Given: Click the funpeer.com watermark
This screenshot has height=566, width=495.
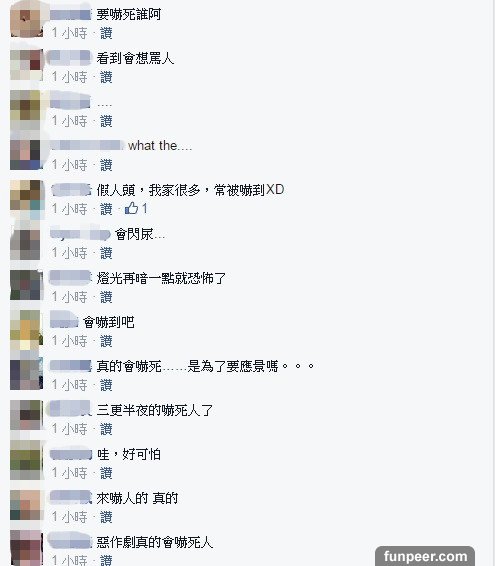Looking at the screenshot, I should pyautogui.click(x=425, y=556).
